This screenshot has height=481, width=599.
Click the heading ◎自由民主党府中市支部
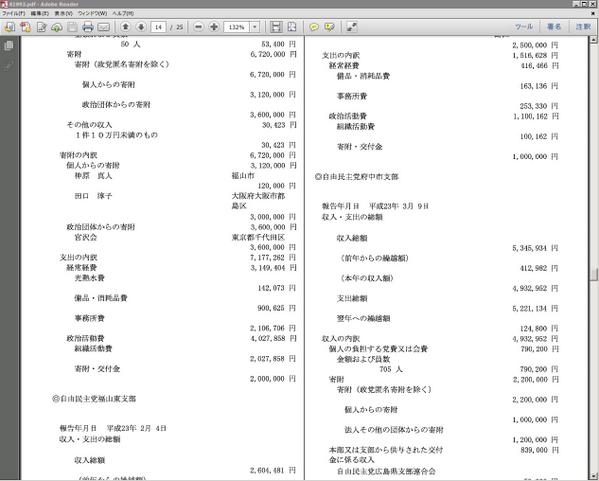pos(356,177)
